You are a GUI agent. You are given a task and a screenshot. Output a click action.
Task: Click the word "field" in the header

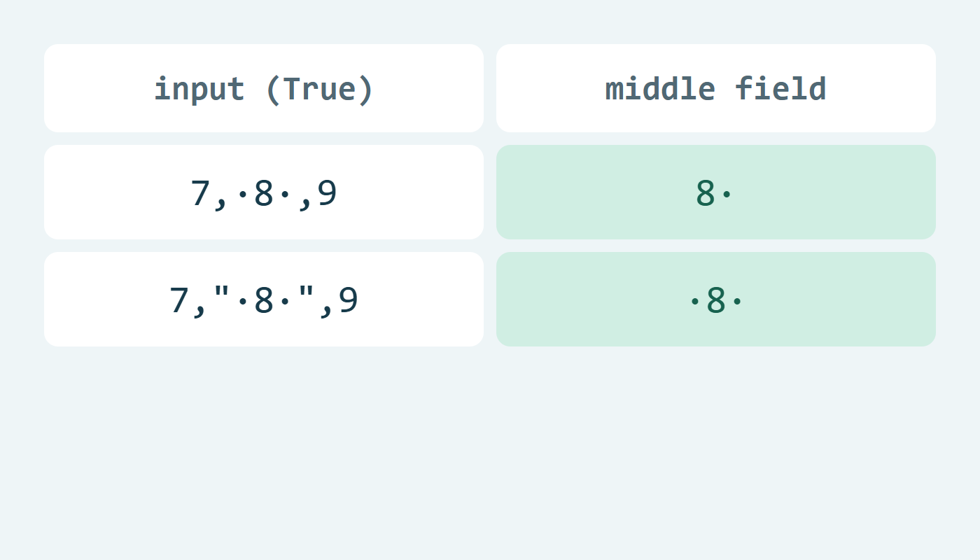[781, 89]
